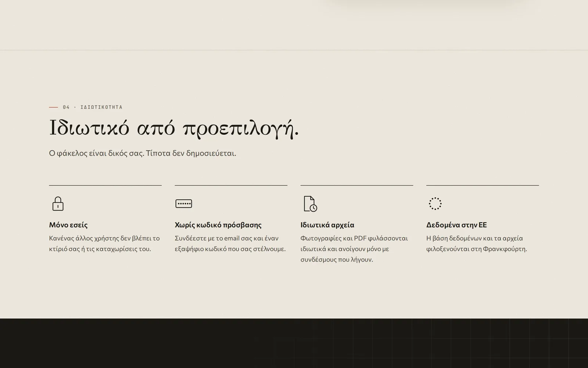
Task: Click the heading Ιδιωτικό από προεπιλογή.
Action: (174, 128)
